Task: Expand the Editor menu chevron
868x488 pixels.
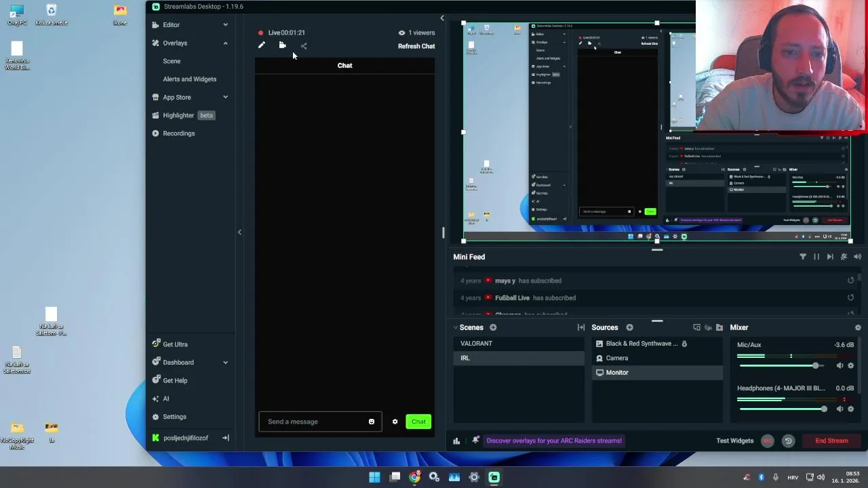Action: [x=225, y=25]
